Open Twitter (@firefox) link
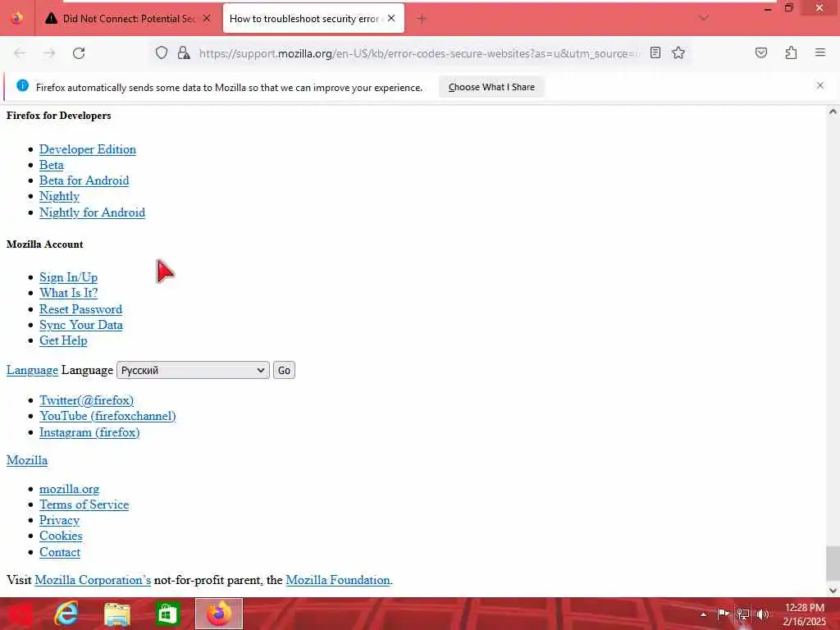 pos(86,400)
